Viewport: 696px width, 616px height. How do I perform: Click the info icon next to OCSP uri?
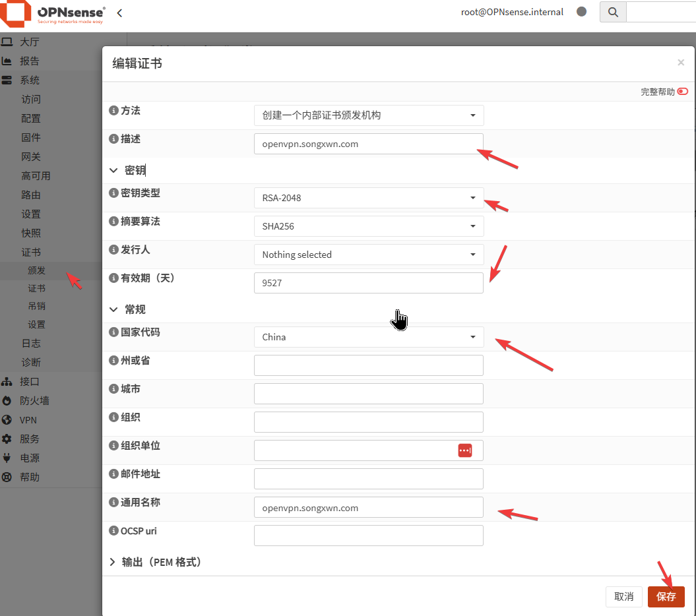[x=113, y=531]
